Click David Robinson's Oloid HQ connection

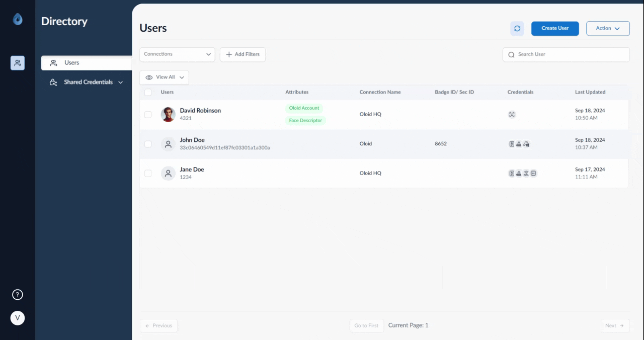pos(370,114)
